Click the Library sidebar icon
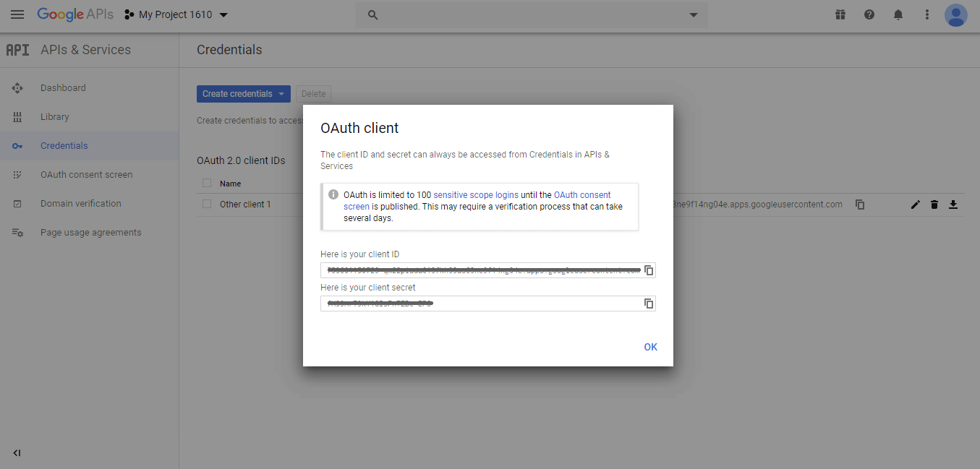 17,117
